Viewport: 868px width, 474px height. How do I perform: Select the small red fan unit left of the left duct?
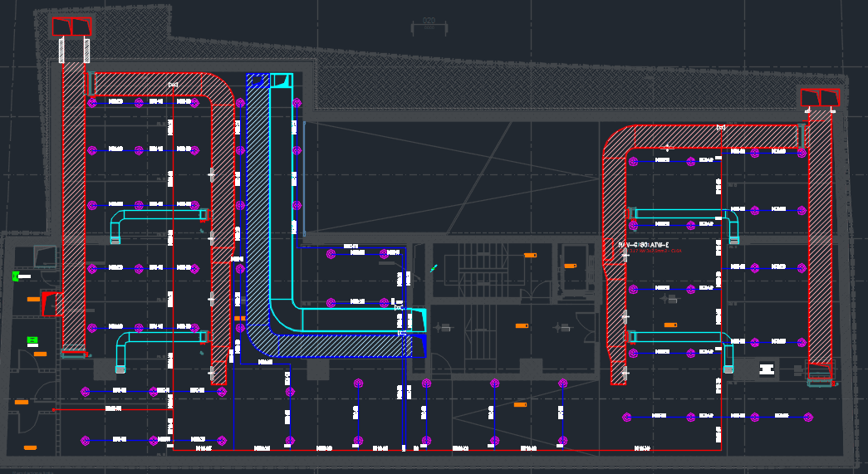51,304
